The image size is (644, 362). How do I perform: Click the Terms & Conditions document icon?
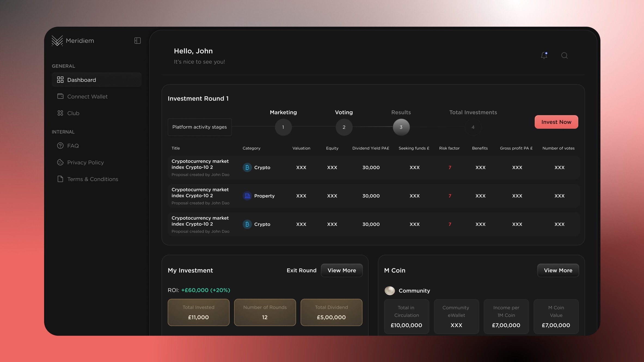click(x=60, y=179)
